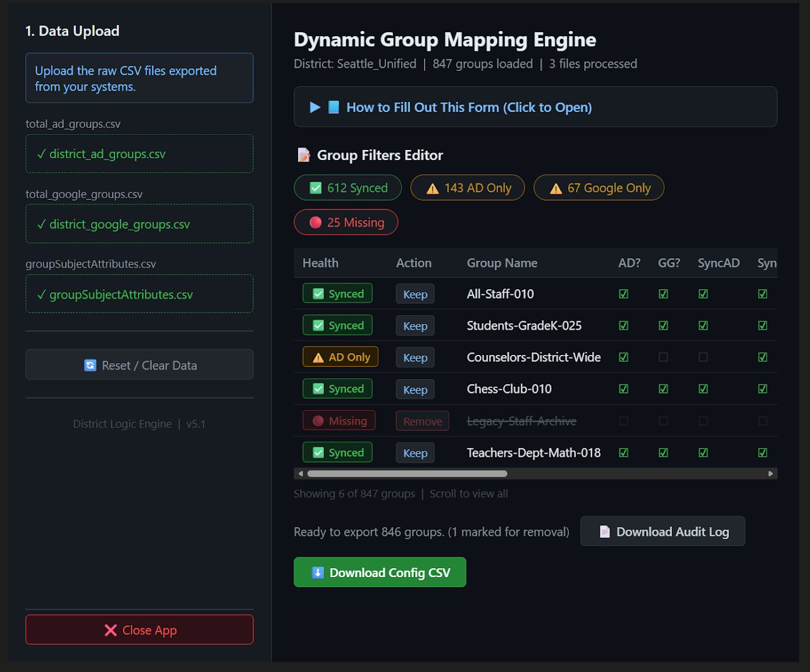Click the AD? column header

pyautogui.click(x=629, y=263)
